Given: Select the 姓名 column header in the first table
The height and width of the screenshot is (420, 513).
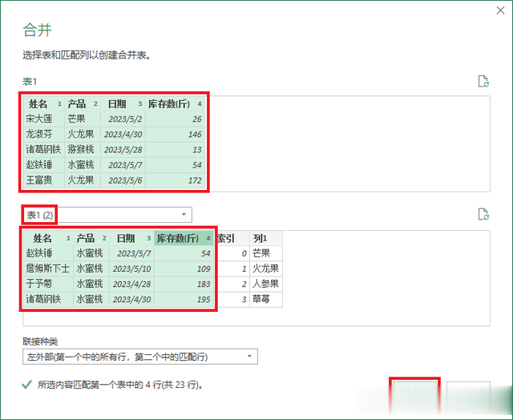Looking at the screenshot, I should [44, 104].
